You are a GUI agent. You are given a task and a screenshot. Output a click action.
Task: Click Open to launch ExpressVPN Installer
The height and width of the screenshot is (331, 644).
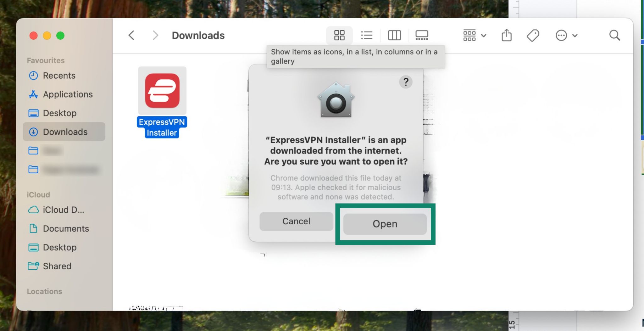[385, 224]
